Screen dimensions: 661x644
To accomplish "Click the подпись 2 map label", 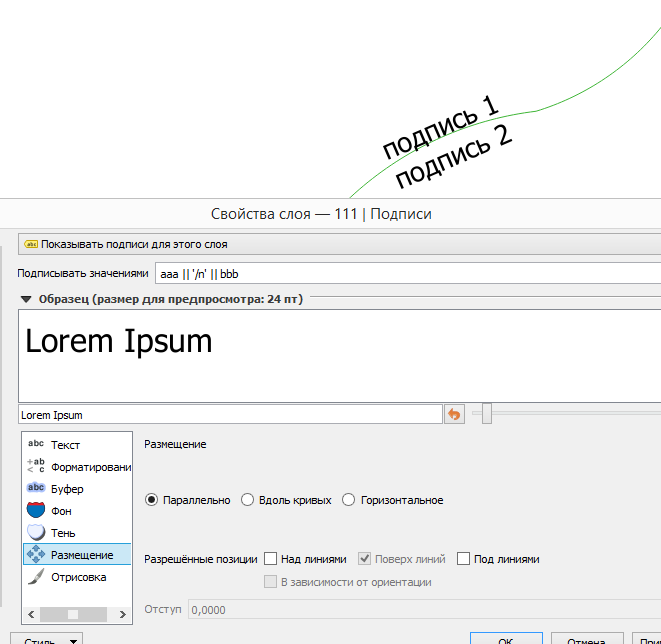I will click(454, 156).
